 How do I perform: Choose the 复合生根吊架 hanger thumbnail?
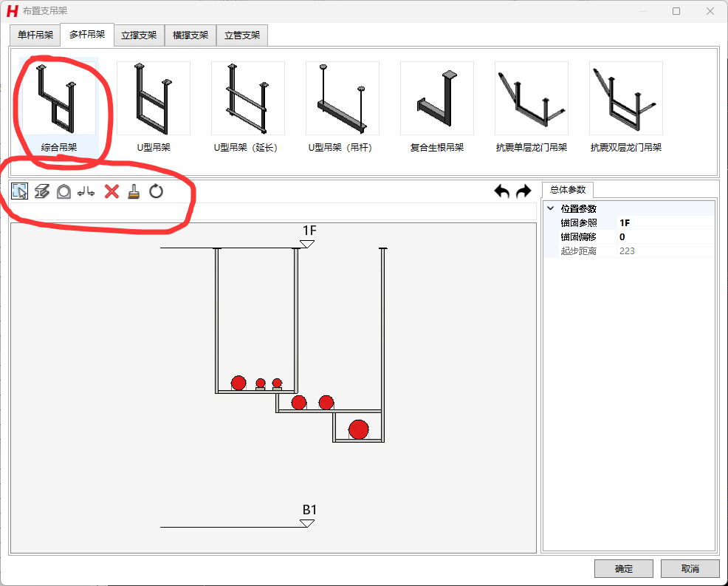[437, 98]
